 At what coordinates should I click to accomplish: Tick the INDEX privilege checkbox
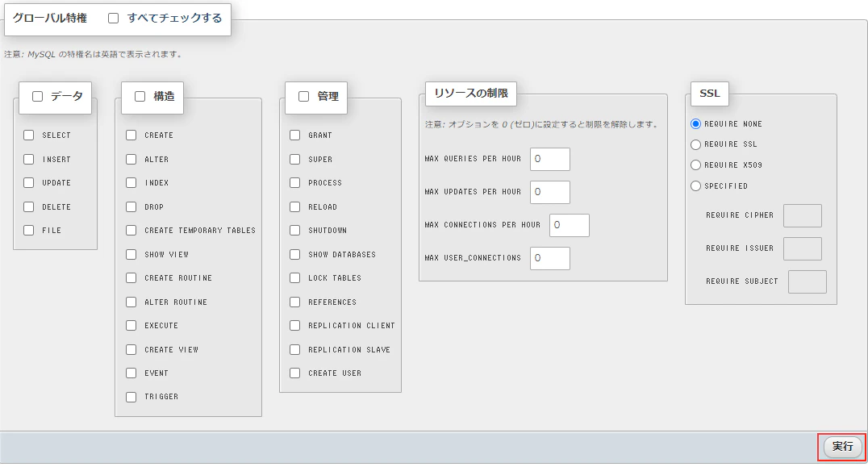click(x=131, y=182)
